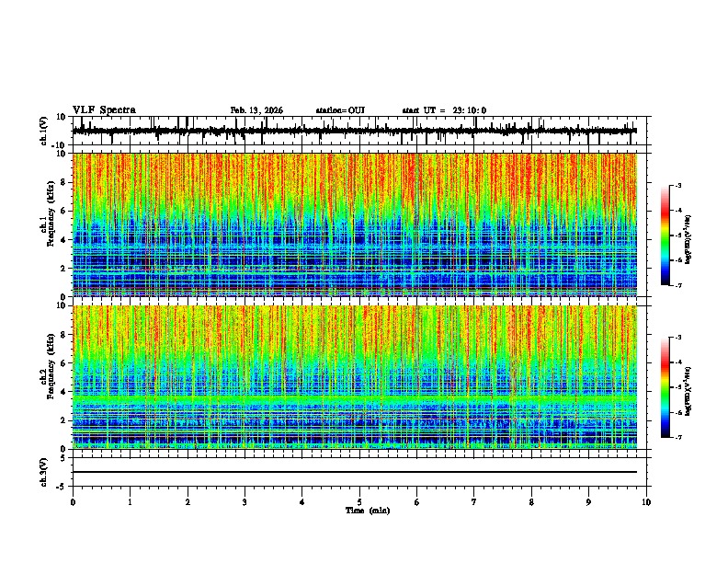Viewport: 728px width, 563px height.
Task: Click the ch.1 voltage waveform trace
Action: [x=355, y=131]
